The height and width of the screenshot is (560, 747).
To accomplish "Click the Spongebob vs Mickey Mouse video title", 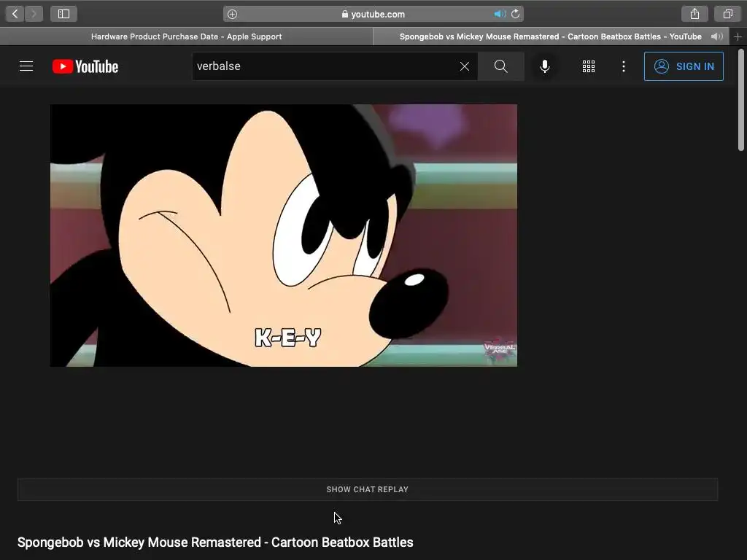I will (215, 542).
